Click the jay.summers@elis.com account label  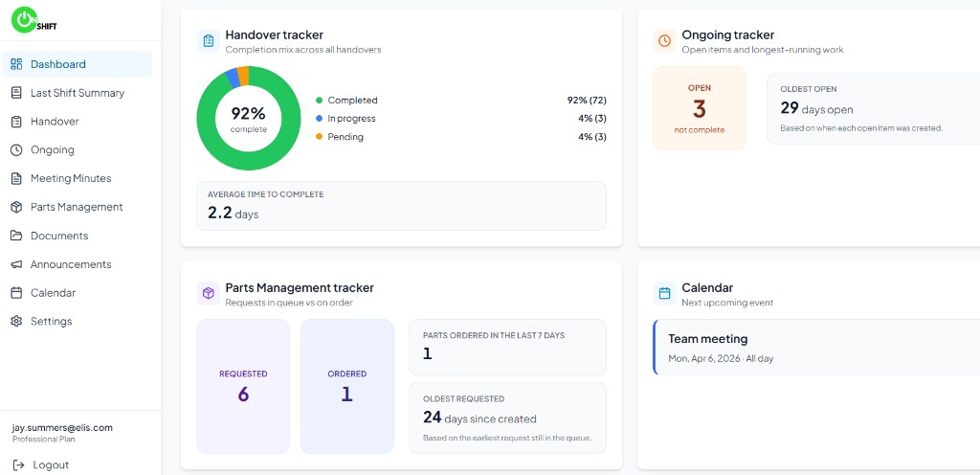click(x=62, y=428)
